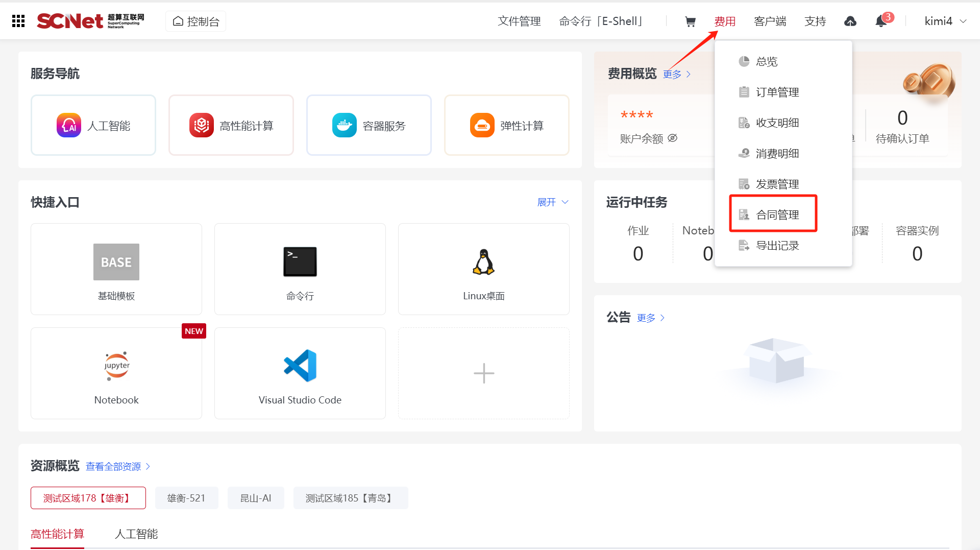
Task: Switch to the 人工智能 resource tab
Action: [x=136, y=534]
